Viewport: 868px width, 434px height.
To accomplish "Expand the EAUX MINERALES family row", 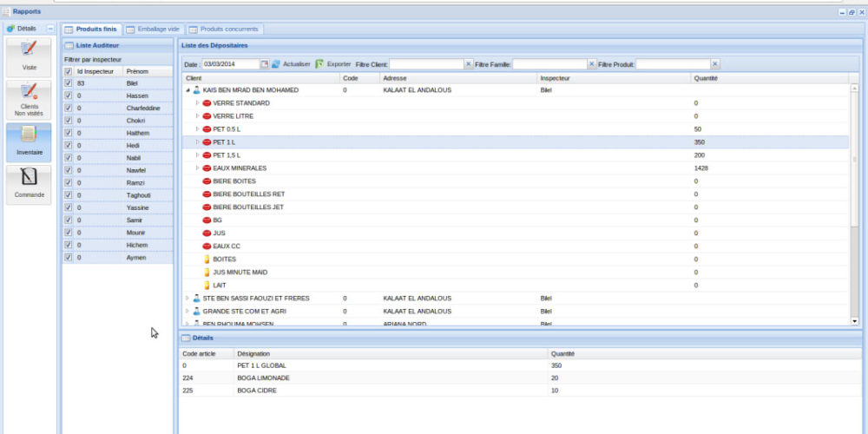I will pos(197,168).
